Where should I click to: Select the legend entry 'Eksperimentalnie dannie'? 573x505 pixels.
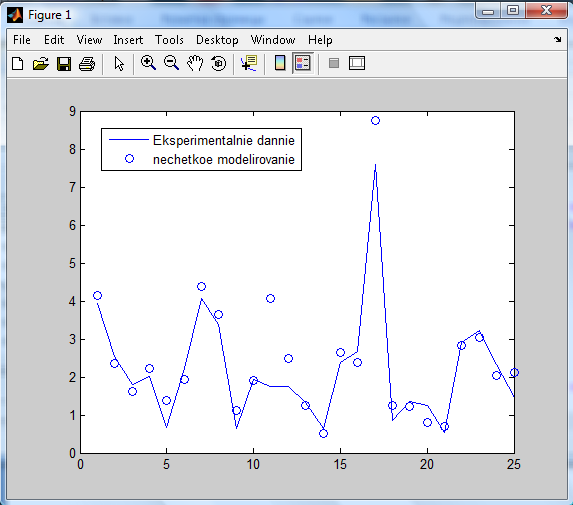coord(224,140)
